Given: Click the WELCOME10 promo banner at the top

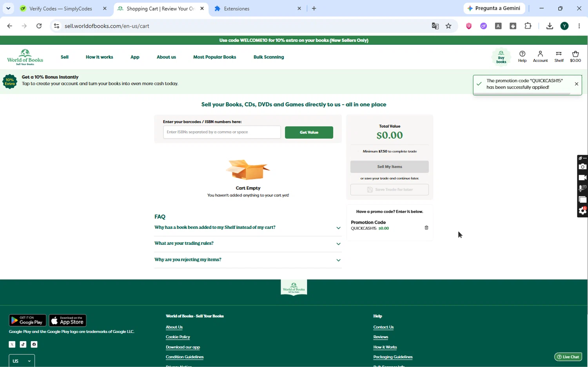Looking at the screenshot, I should click(294, 40).
